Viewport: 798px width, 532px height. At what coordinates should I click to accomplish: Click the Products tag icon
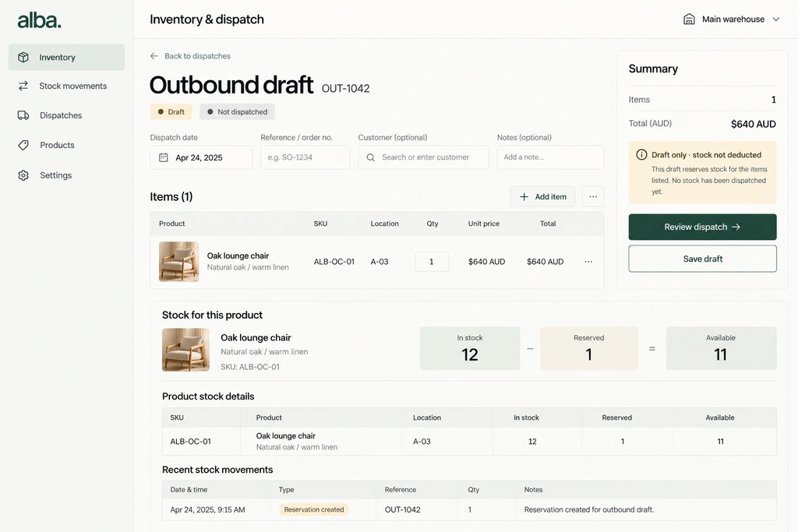point(23,145)
